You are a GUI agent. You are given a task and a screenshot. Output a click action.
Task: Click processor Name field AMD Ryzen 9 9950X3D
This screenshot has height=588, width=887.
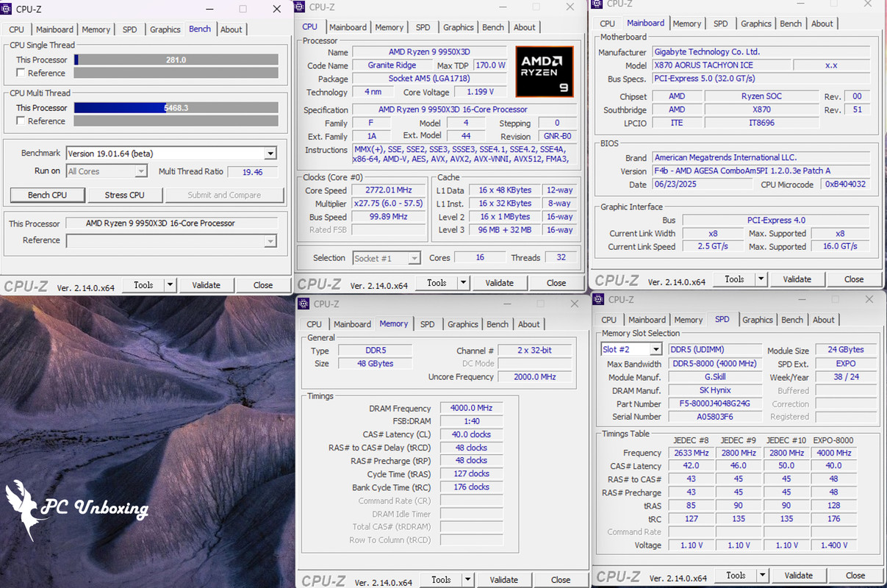tap(429, 52)
